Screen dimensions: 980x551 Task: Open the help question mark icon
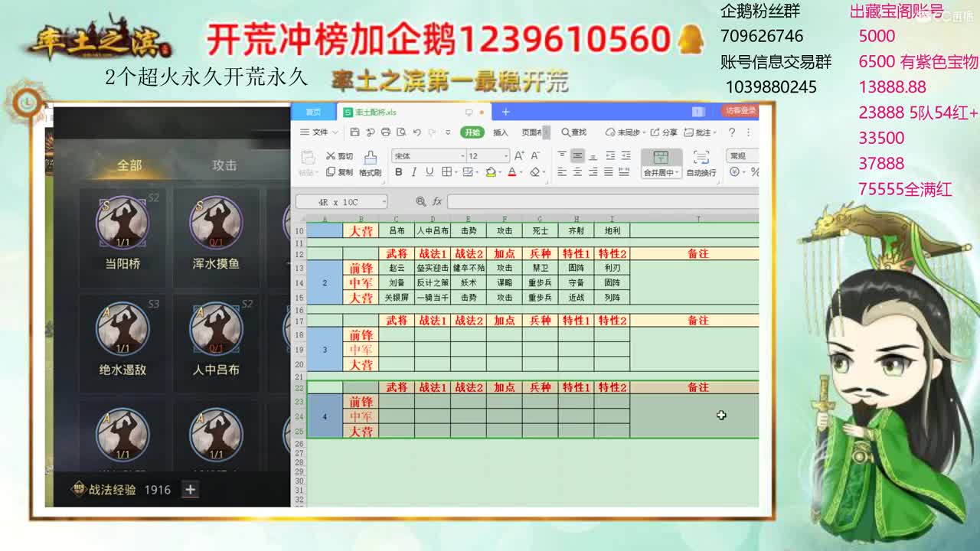tap(731, 132)
